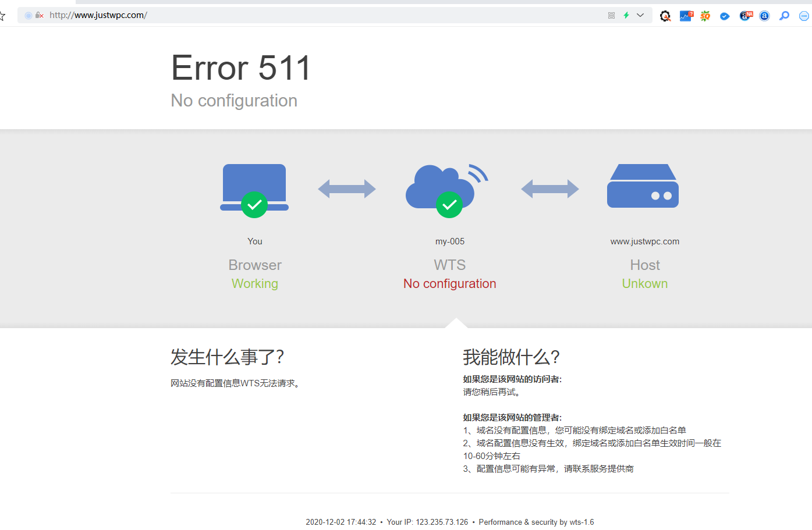Click the insecure connection lock icon
This screenshot has height=530, width=812.
click(x=39, y=15)
